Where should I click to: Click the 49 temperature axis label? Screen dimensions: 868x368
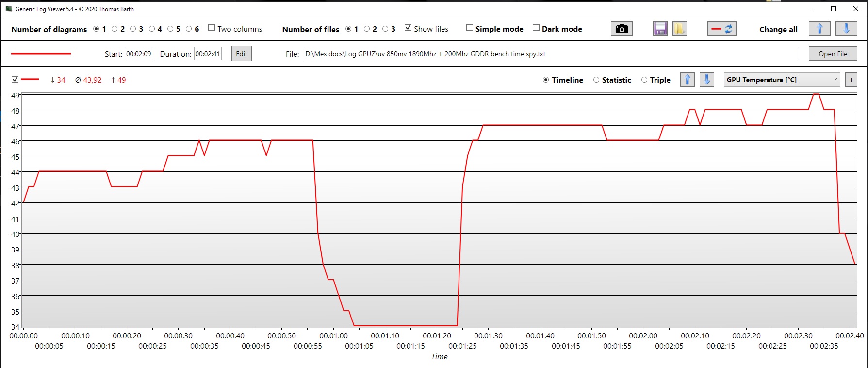pos(16,95)
